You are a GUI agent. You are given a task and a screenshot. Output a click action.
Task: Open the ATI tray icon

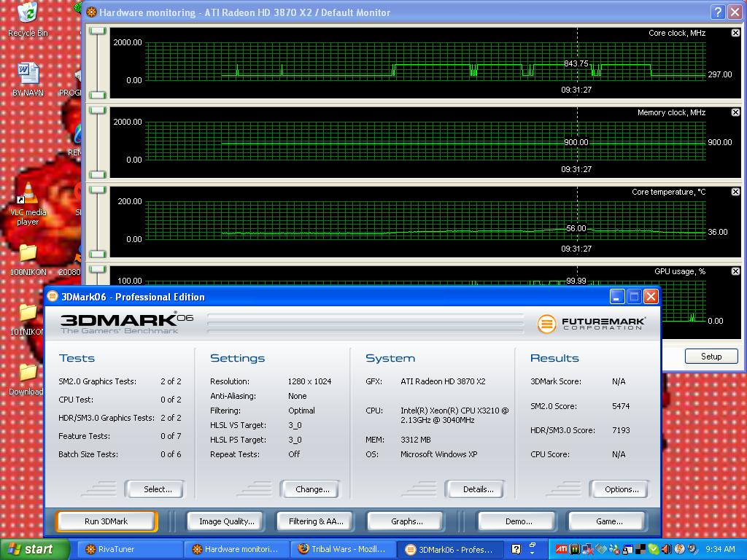click(562, 549)
